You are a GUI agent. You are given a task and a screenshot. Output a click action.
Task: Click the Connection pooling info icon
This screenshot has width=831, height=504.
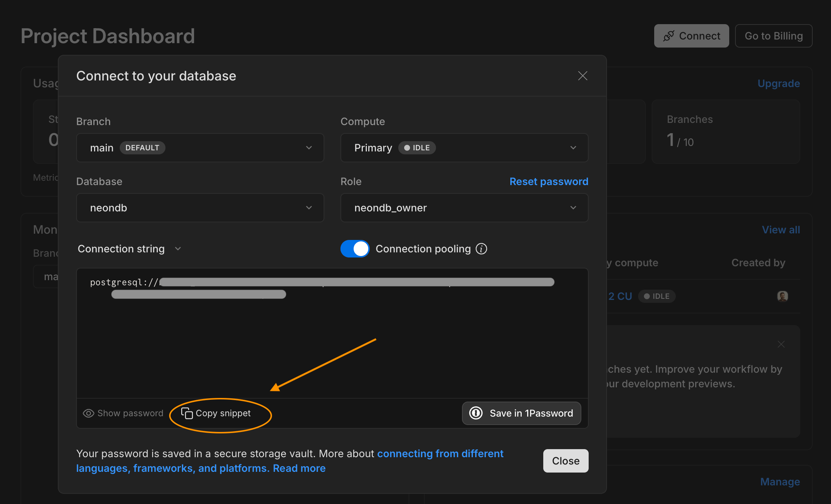point(481,249)
